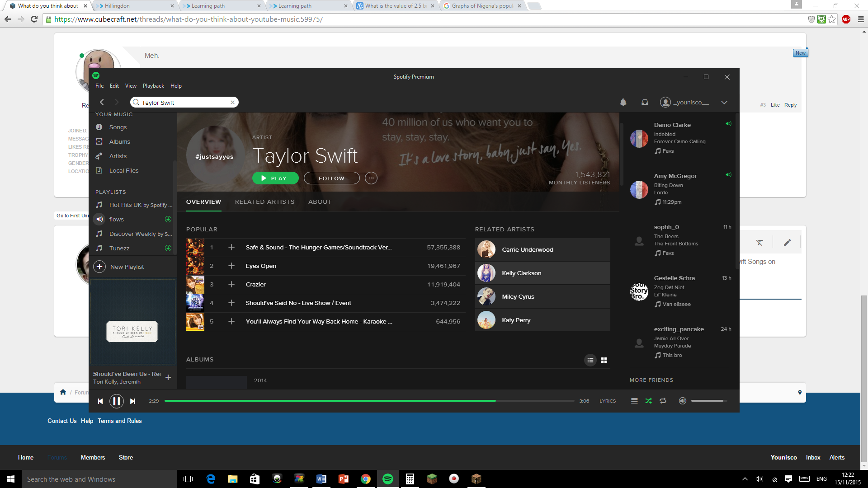Play Taylor Swift with green PLAY button

(x=275, y=178)
